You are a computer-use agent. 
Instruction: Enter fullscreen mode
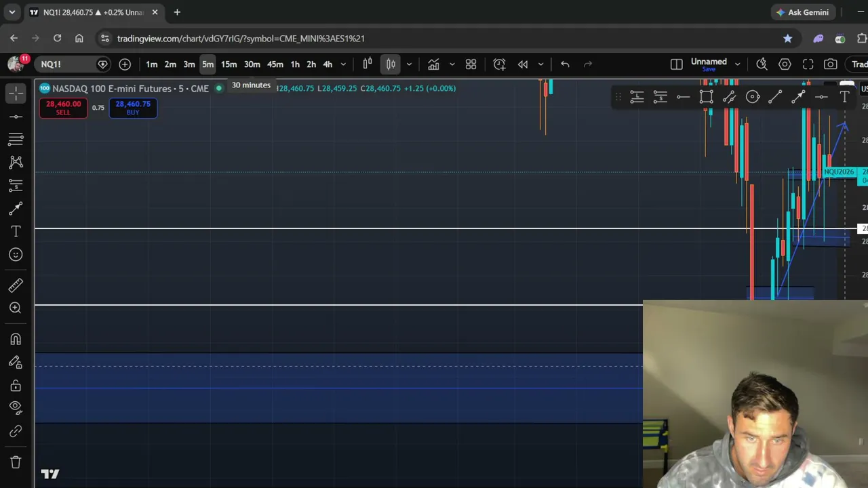tap(808, 64)
